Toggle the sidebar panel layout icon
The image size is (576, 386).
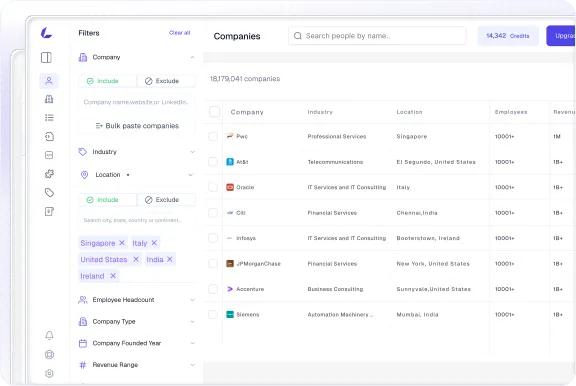pos(46,57)
